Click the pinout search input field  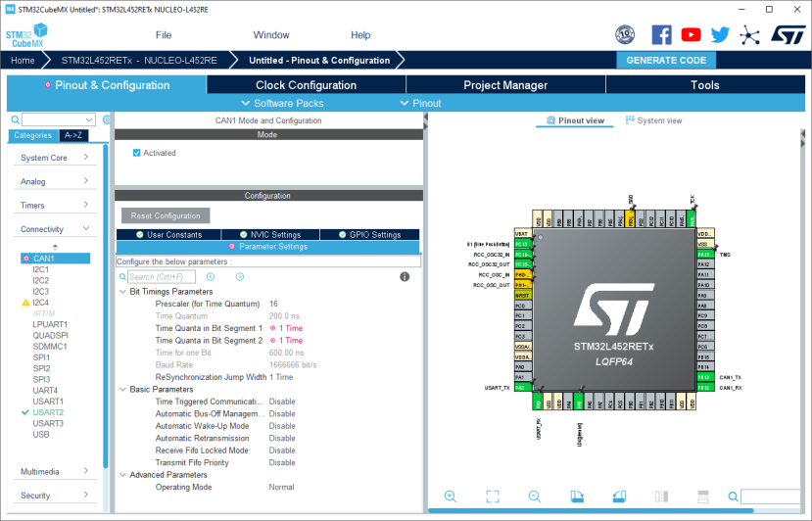tap(771, 497)
